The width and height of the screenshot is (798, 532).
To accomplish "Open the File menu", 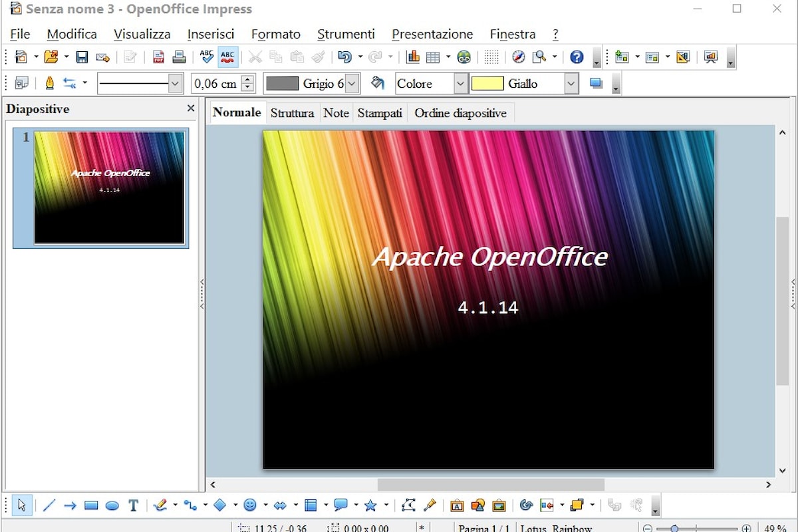I will (x=20, y=34).
